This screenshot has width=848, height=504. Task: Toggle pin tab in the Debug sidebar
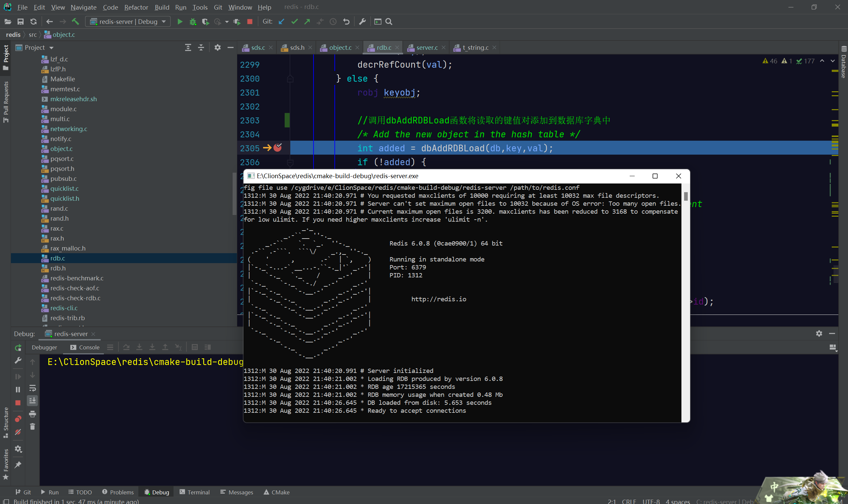pyautogui.click(x=18, y=465)
